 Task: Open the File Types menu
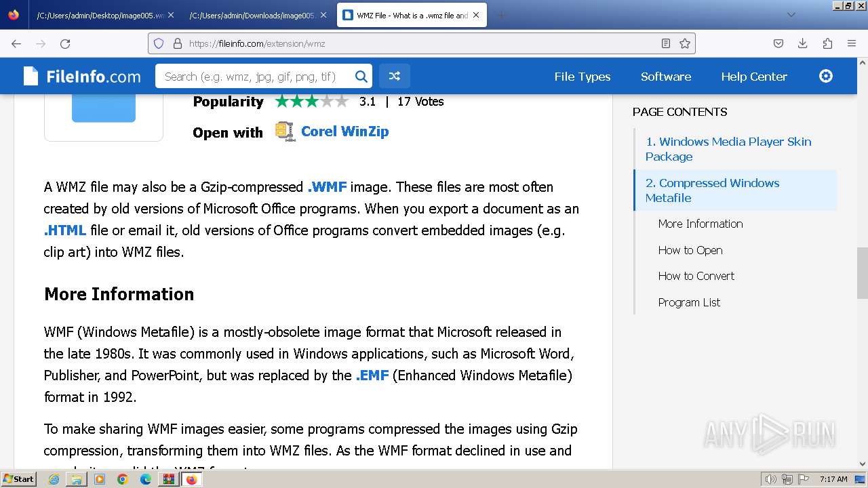(x=582, y=77)
